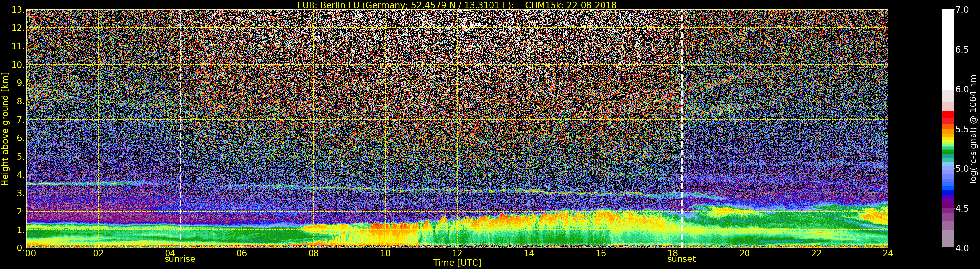Click the height axis tick label "9."
Viewport: 980px width, 269px height.
[x=20, y=83]
